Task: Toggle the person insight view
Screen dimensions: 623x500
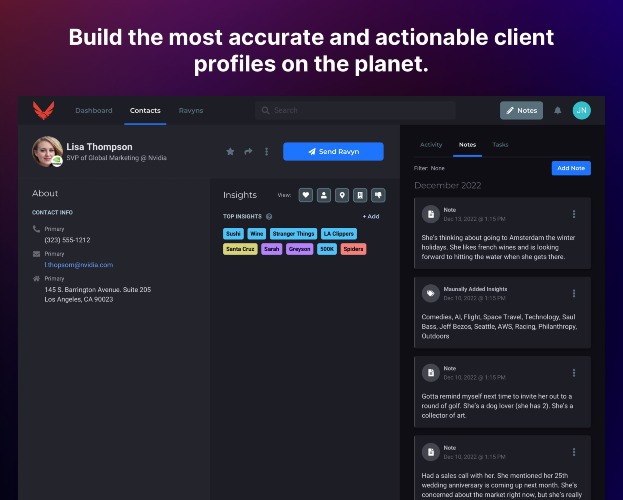Action: tap(324, 195)
